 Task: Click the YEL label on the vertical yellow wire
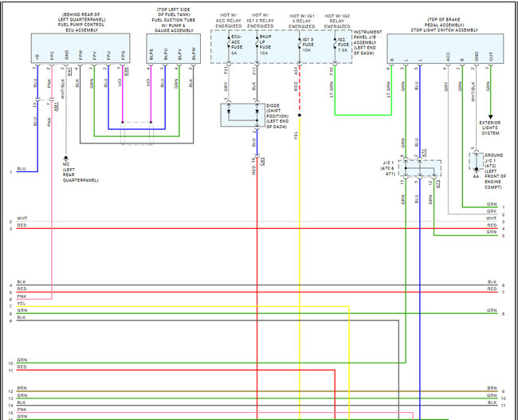[x=296, y=135]
